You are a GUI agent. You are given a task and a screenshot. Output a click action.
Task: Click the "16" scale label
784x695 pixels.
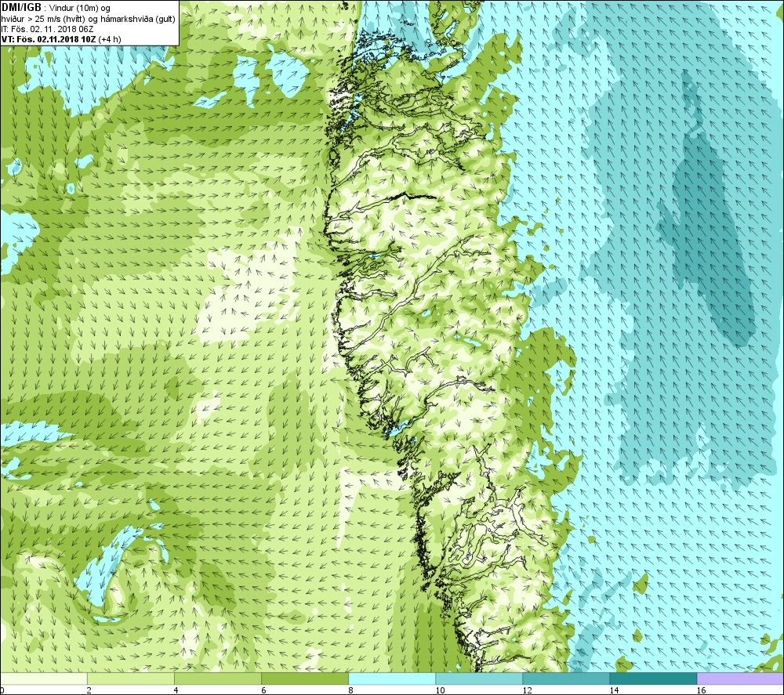point(701,690)
